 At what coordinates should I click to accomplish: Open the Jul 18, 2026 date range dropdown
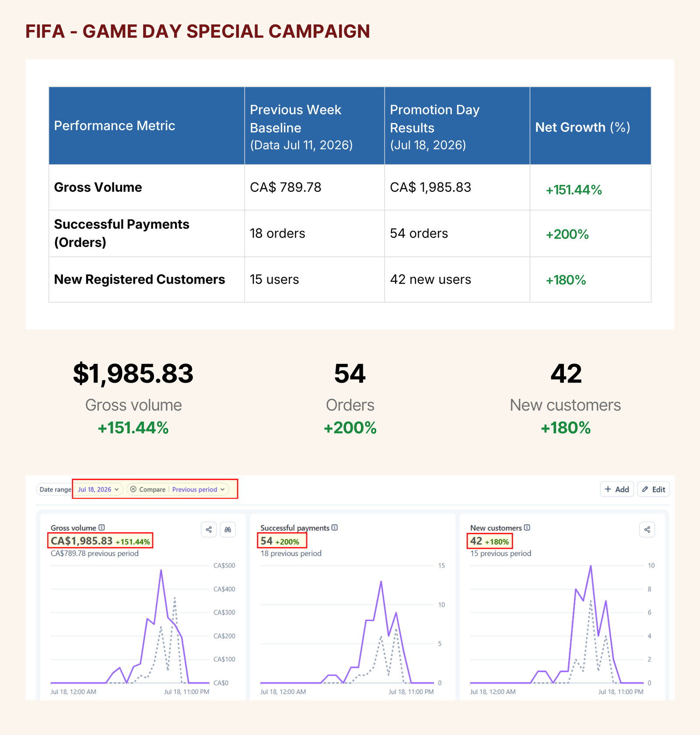(98, 489)
